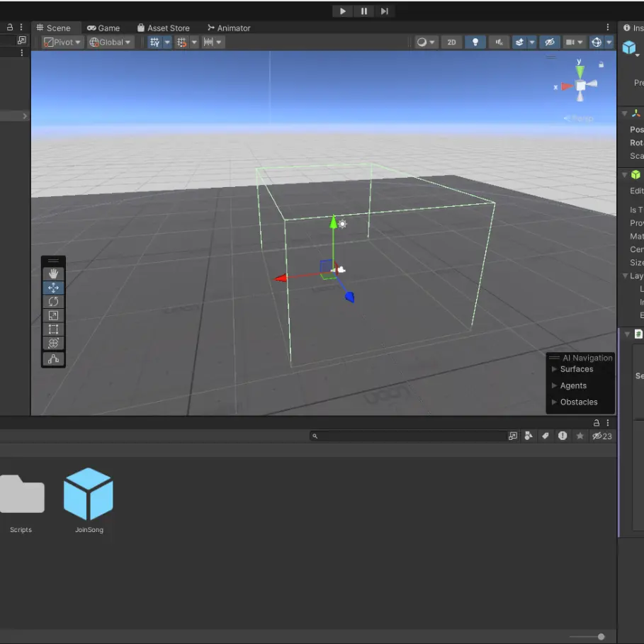Select the Scale tool
Viewport: 644px width, 644px height.
pos(53,315)
